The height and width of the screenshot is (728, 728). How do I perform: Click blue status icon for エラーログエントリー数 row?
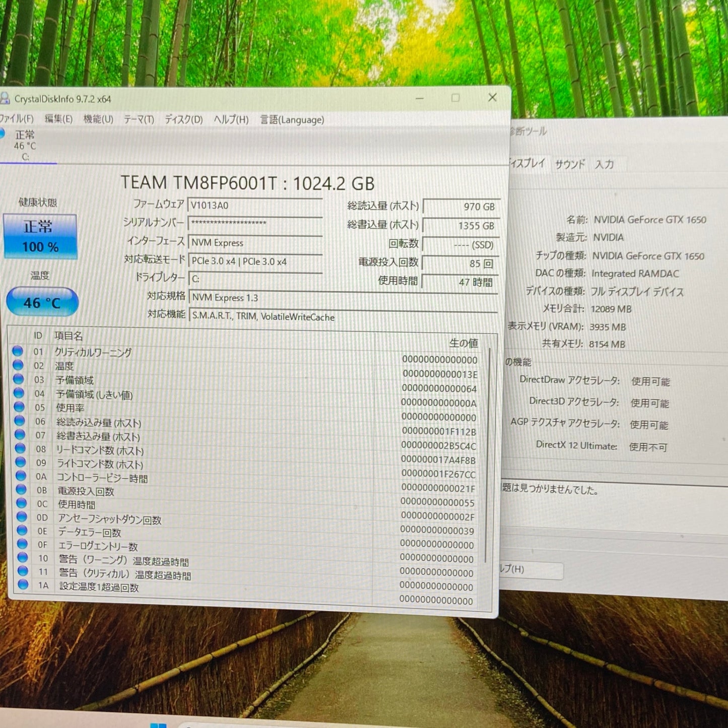coord(22,544)
